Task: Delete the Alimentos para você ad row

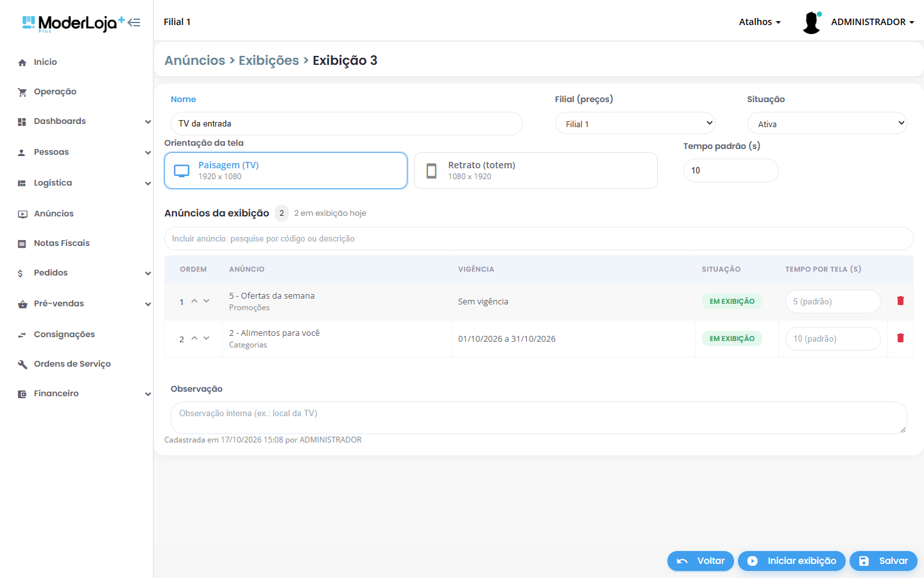Action: pos(900,338)
